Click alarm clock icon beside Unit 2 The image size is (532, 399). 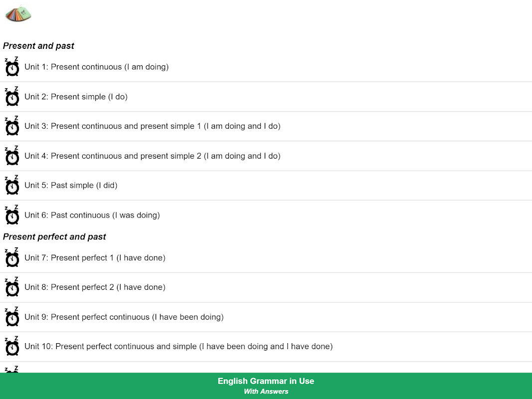(x=12, y=97)
